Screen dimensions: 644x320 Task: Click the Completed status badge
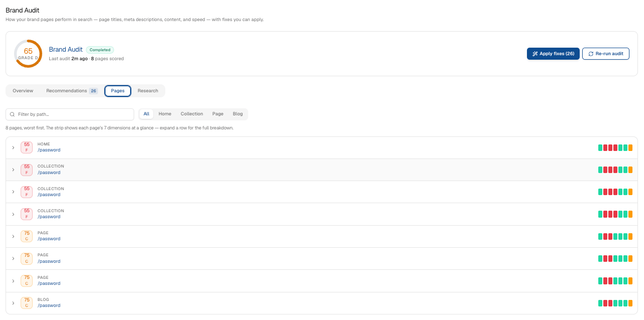(x=100, y=50)
